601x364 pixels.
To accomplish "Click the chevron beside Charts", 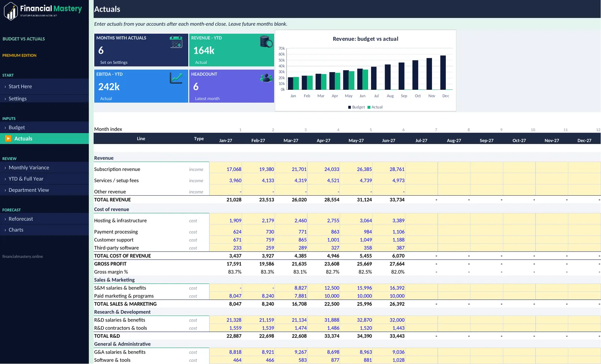I will coord(5,230).
